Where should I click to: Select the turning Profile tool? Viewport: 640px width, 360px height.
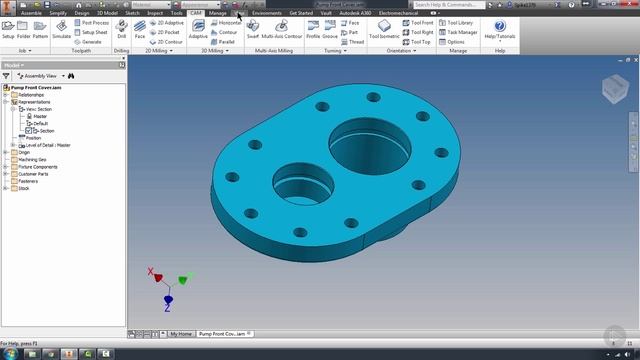pos(313,29)
